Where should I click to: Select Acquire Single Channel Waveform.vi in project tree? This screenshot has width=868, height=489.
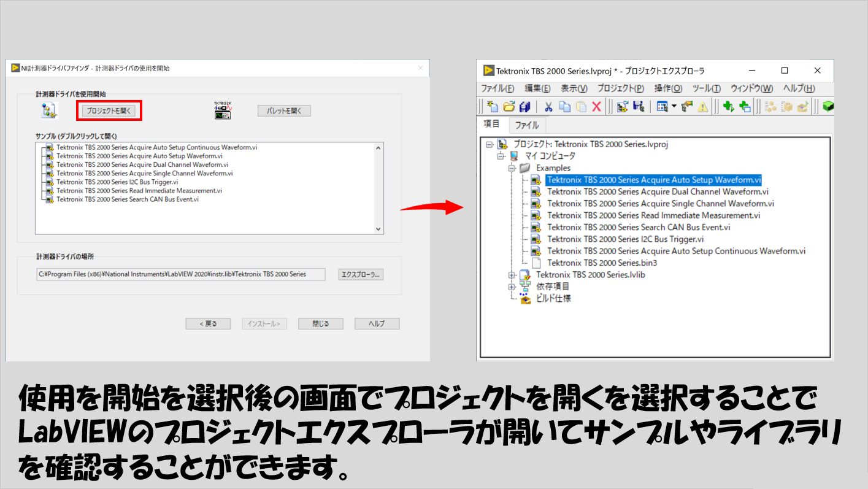pyautogui.click(x=661, y=204)
